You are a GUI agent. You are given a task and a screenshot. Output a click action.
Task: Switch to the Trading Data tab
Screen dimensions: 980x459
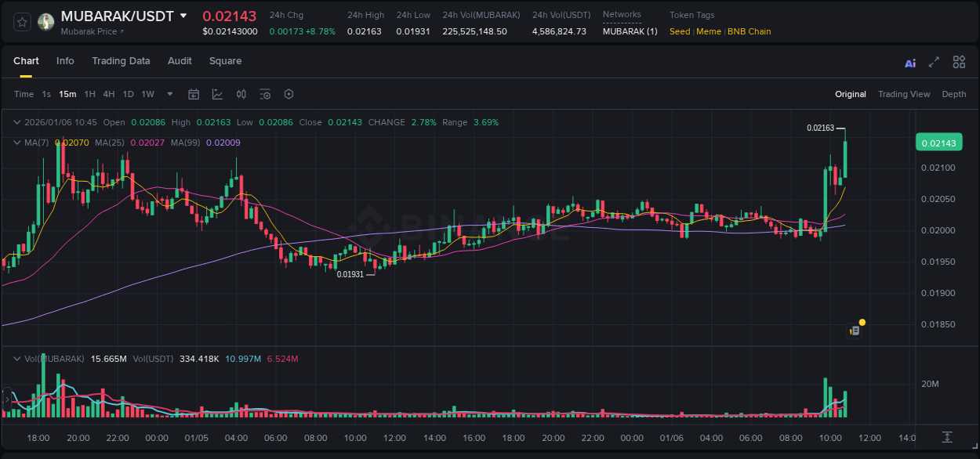[x=121, y=61]
